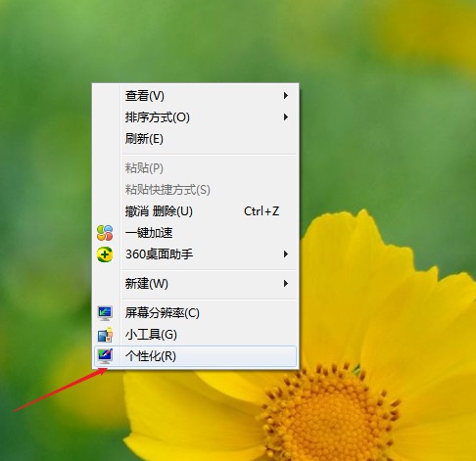Click the green 360桌面助手 icon

coord(105,254)
